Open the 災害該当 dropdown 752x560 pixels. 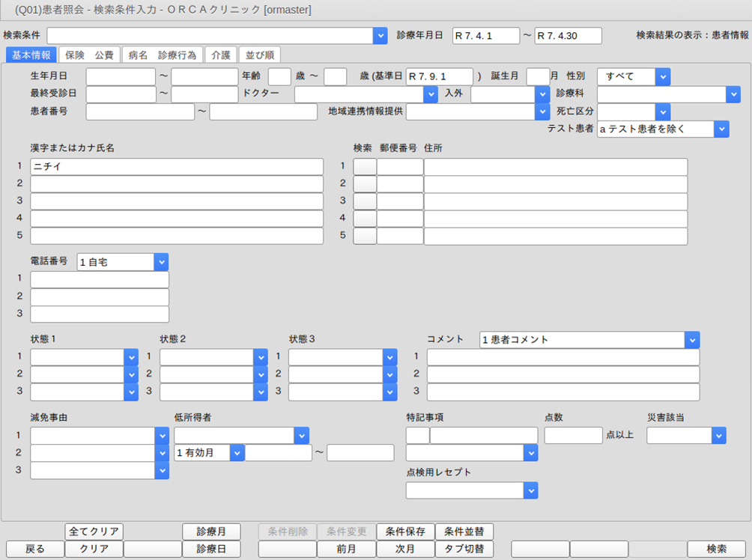(x=718, y=436)
